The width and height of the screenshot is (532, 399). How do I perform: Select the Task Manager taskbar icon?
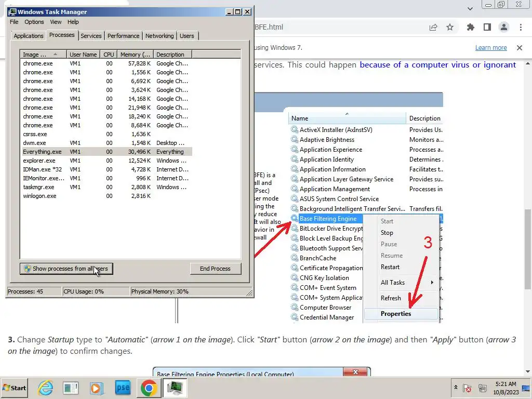pyautogui.click(x=175, y=388)
